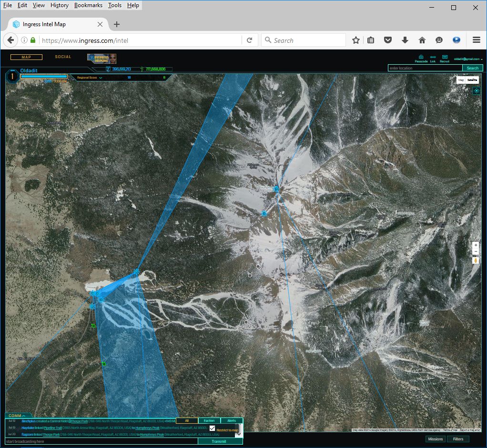Open the Recruit envelope icon

pos(445,58)
